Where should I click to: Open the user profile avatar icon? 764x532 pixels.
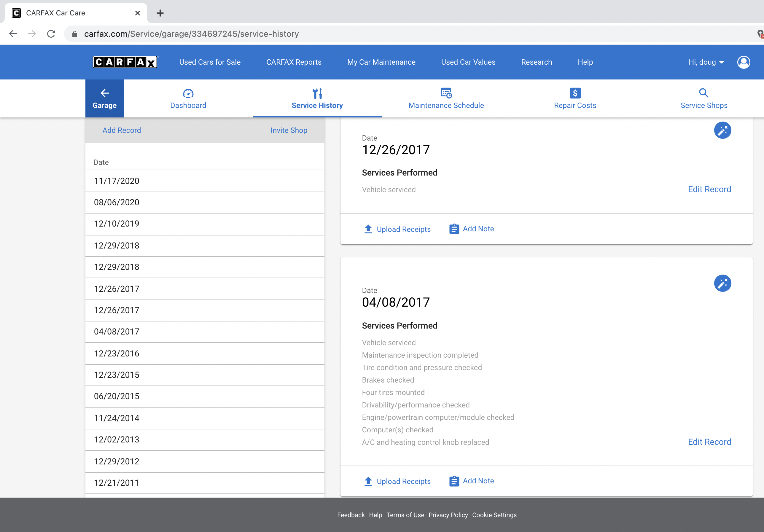(743, 62)
